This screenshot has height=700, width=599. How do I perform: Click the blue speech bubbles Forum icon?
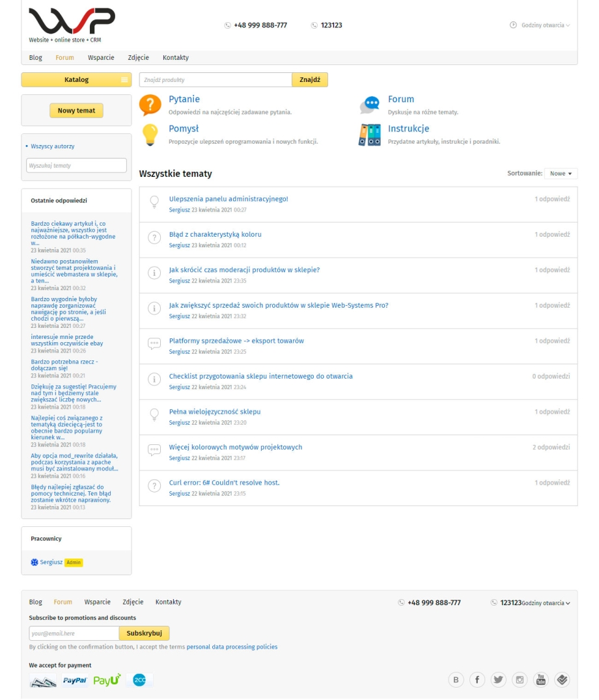coord(370,105)
